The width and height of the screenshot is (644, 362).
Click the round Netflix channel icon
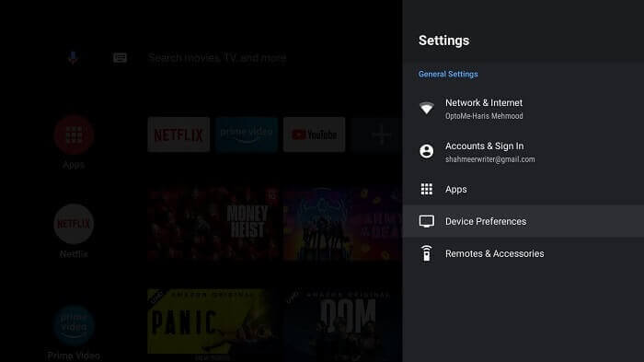(74, 224)
